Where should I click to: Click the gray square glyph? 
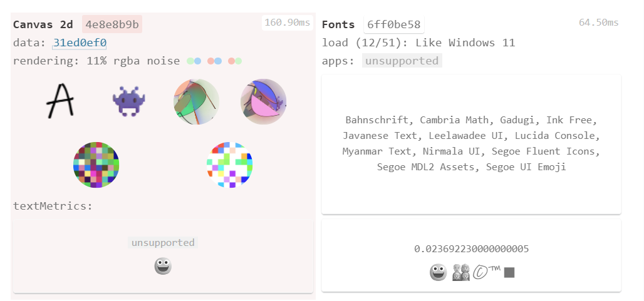click(x=509, y=273)
